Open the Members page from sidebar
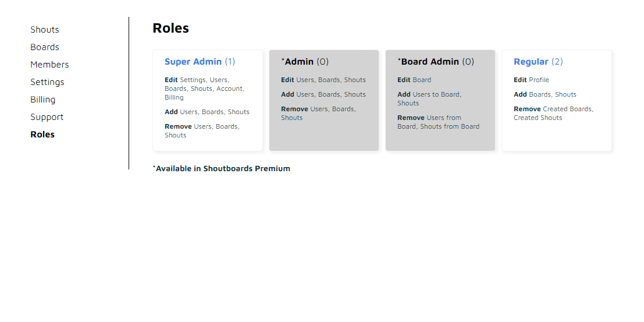 [49, 65]
